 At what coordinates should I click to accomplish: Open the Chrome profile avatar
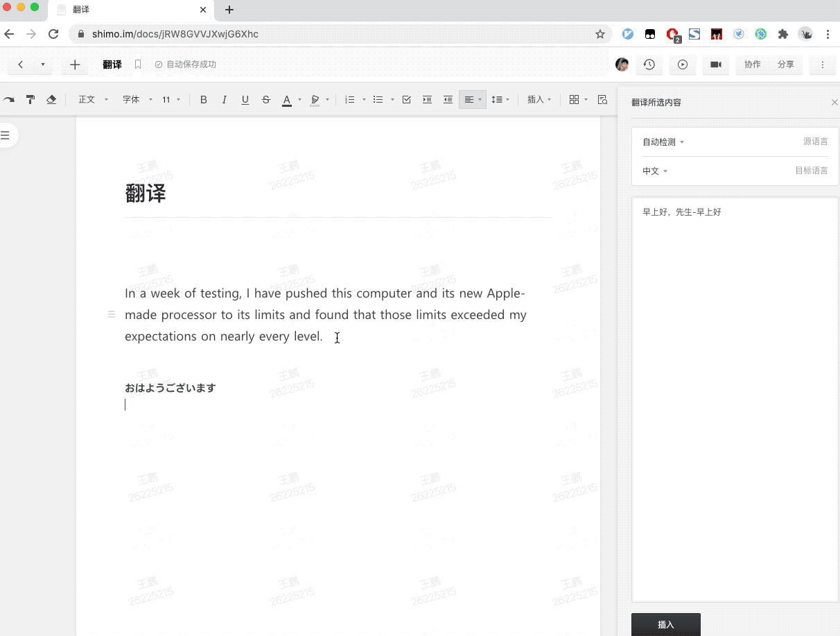(x=805, y=34)
